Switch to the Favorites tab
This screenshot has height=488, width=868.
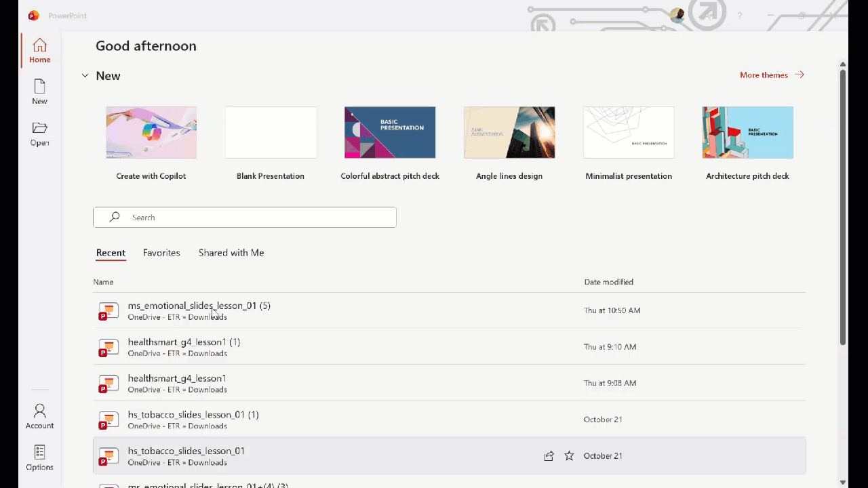pos(161,253)
